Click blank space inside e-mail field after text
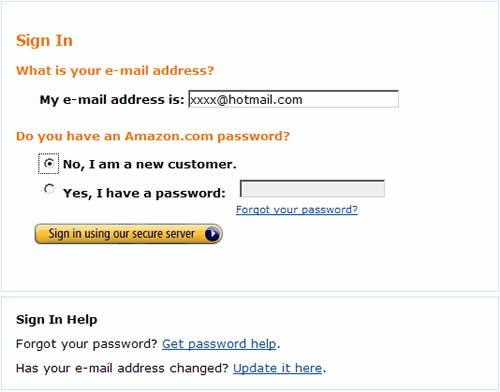 350,99
